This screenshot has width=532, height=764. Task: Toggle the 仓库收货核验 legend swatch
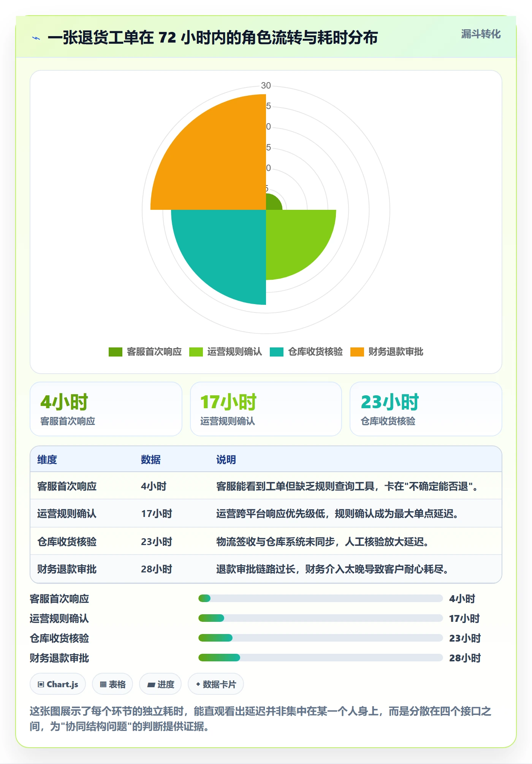click(277, 352)
